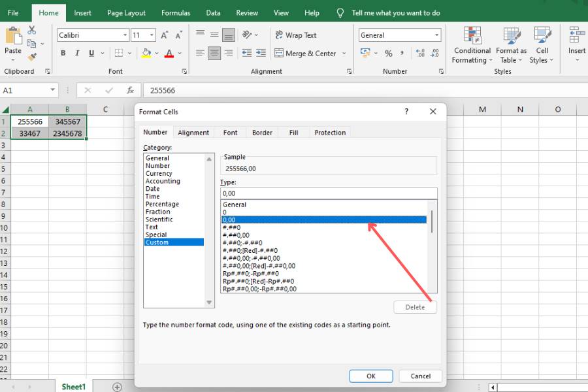The height and width of the screenshot is (392, 588).
Task: Set Top Align for cell content
Action: tap(201, 34)
